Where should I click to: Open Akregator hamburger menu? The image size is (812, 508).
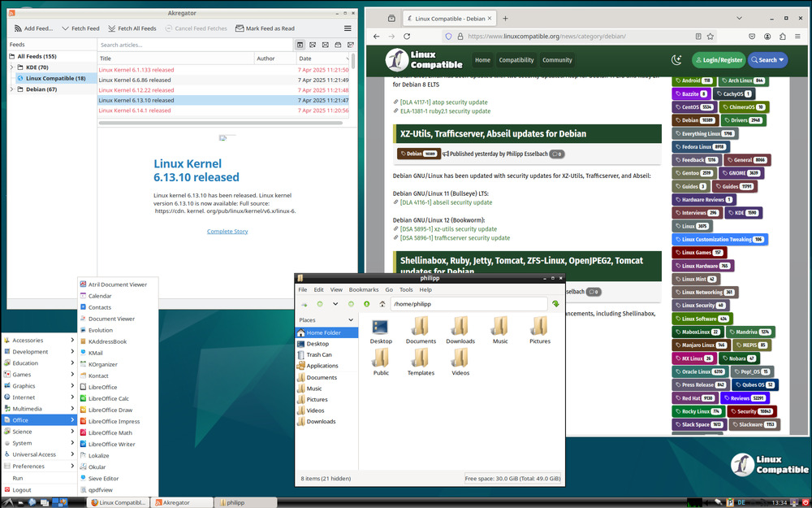pyautogui.click(x=348, y=28)
